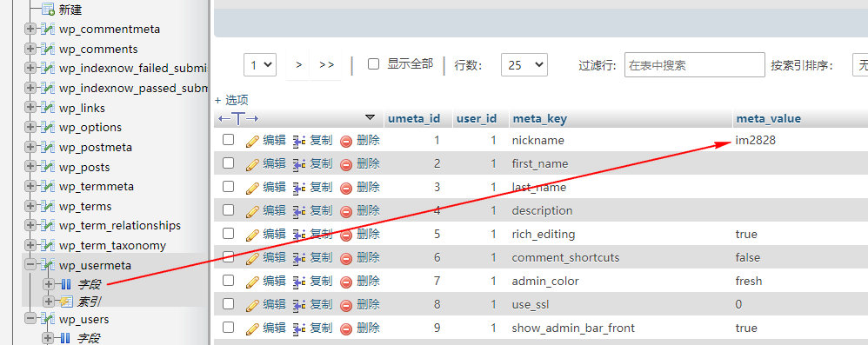This screenshot has height=345, width=868.
Task: Click the index icon under wp_usermeta
Action: (66, 302)
